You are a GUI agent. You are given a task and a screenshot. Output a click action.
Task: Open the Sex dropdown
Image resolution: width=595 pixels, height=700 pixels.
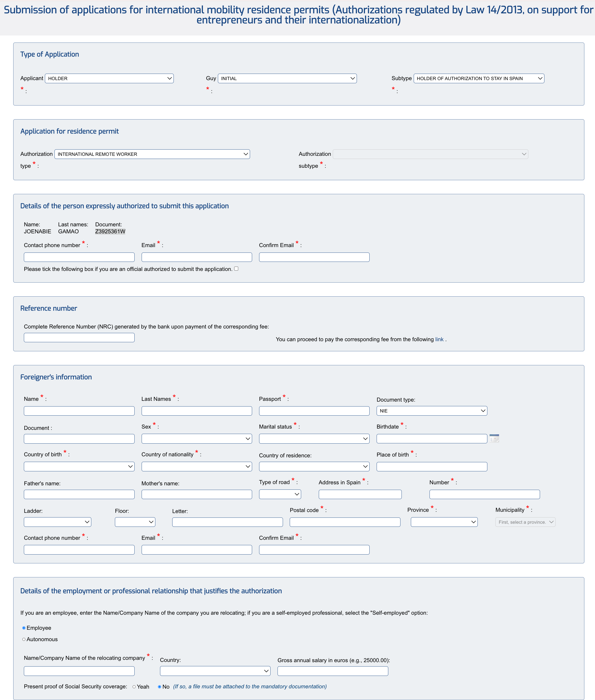pyautogui.click(x=197, y=438)
